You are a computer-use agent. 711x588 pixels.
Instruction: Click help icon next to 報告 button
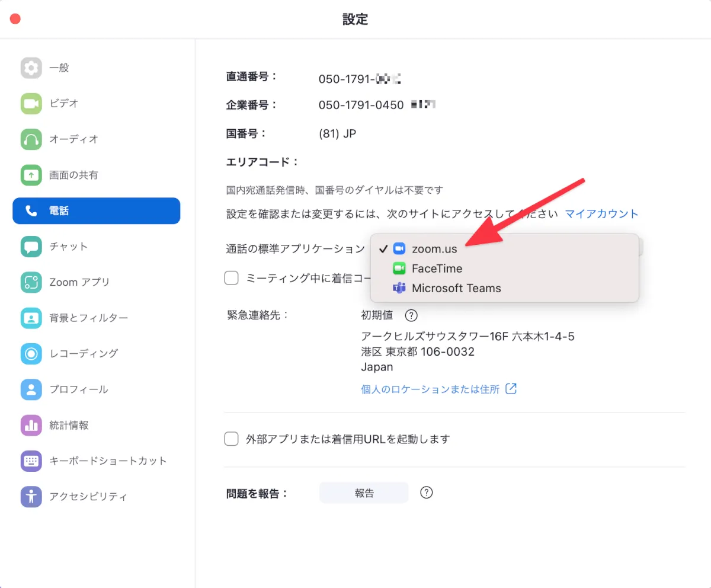[x=427, y=493]
